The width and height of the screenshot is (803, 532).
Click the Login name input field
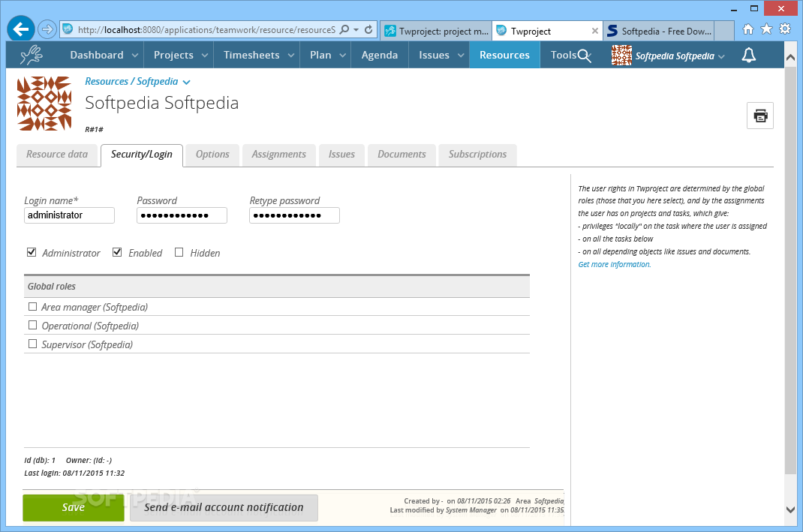(69, 215)
